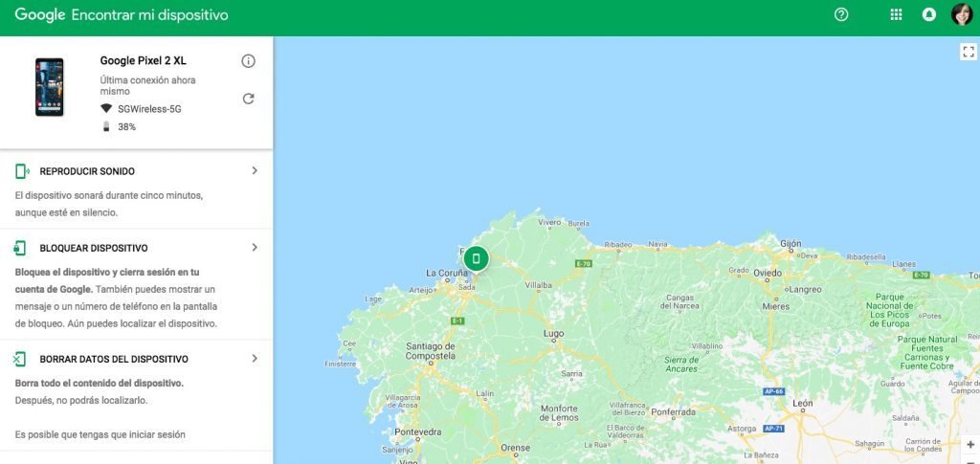Open Google notifications bell
Screen dimensions: 980x464
(928, 14)
